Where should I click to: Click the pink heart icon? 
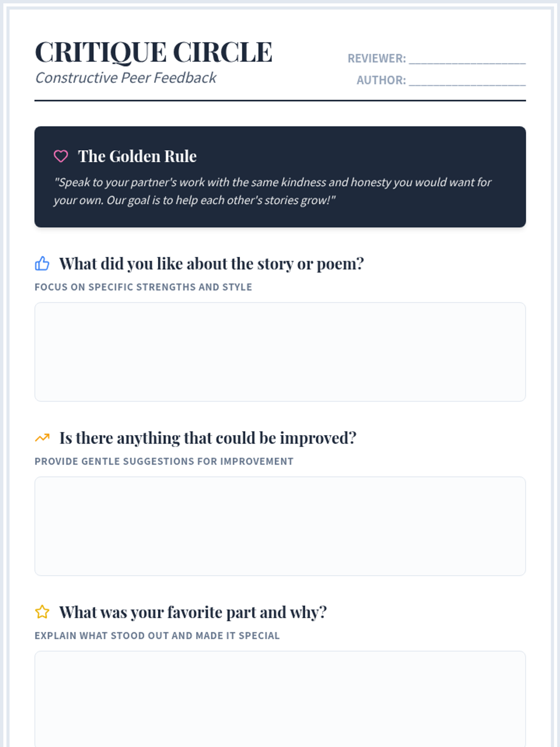coord(61,156)
